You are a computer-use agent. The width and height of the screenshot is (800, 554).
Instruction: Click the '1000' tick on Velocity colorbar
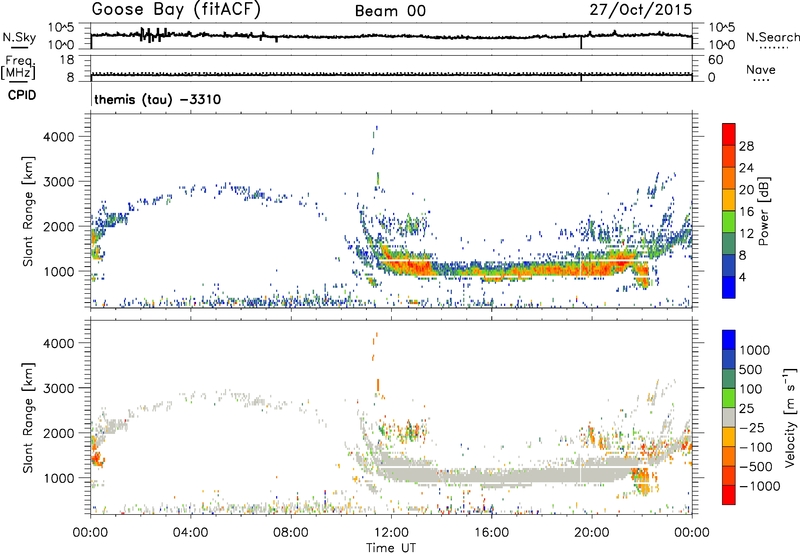coord(754,350)
